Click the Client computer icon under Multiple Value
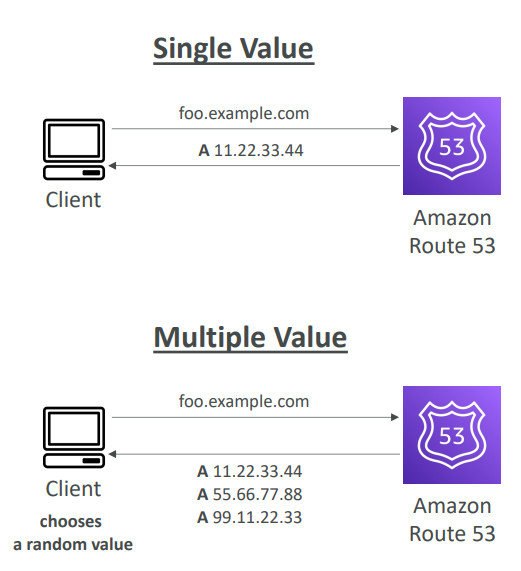Viewport: 521px width, 571px height. coord(74,437)
